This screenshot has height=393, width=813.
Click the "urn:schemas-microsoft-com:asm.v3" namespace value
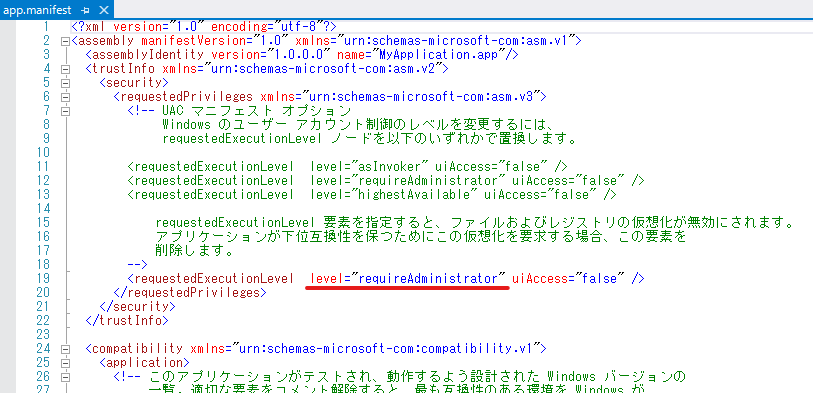pyautogui.click(x=422, y=96)
